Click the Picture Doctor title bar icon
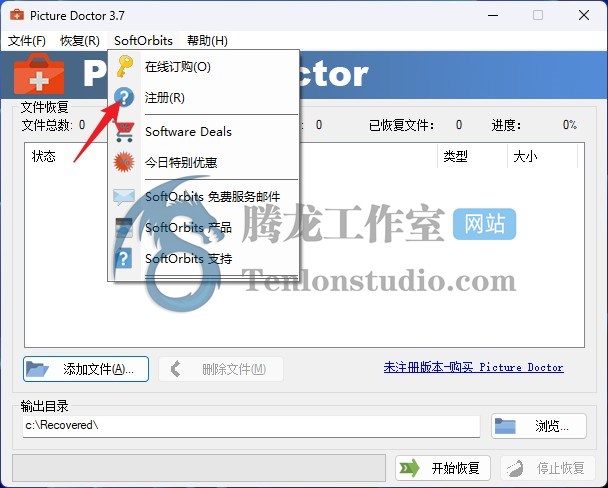The height and width of the screenshot is (488, 608). 17,16
